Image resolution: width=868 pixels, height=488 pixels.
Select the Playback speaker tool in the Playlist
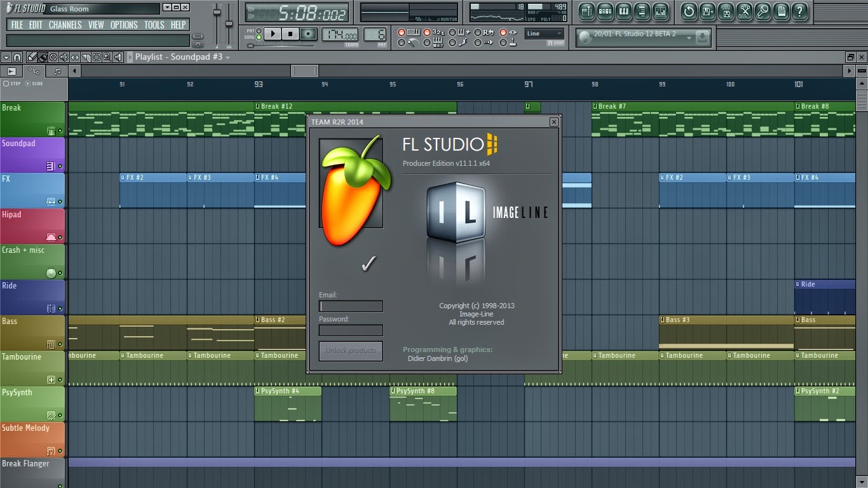coord(118,57)
